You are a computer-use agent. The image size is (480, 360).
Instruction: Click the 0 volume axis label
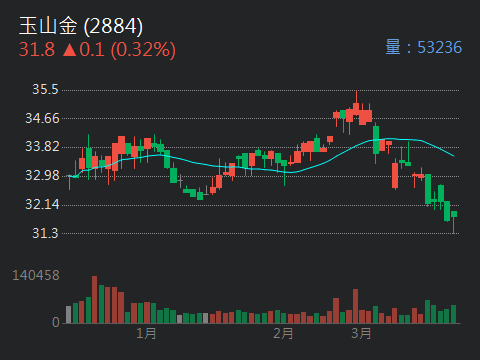(x=56, y=322)
